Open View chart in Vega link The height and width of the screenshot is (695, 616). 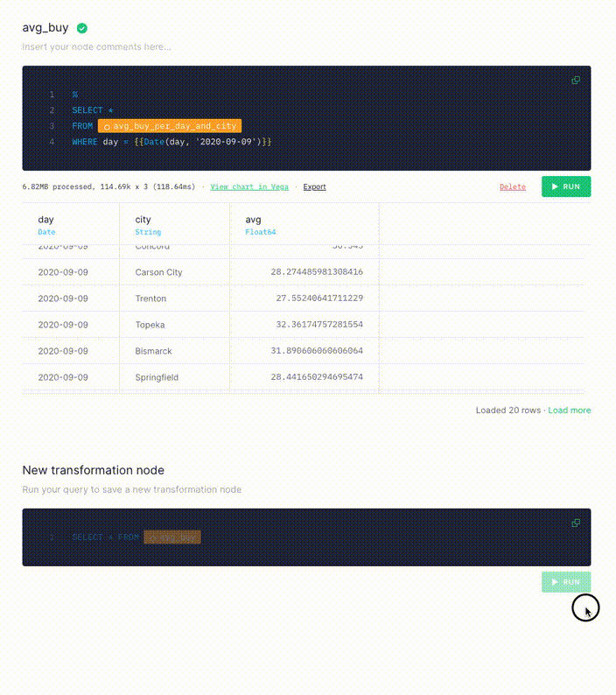click(x=249, y=187)
